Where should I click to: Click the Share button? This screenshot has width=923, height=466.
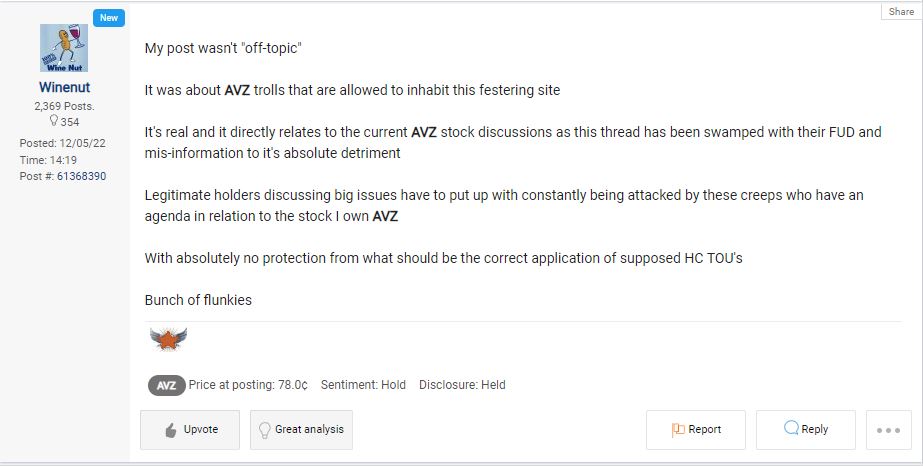901,11
